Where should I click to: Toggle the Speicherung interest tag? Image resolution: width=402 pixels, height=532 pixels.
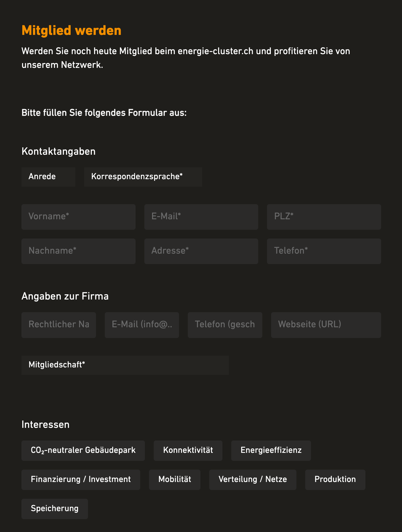[54, 509]
